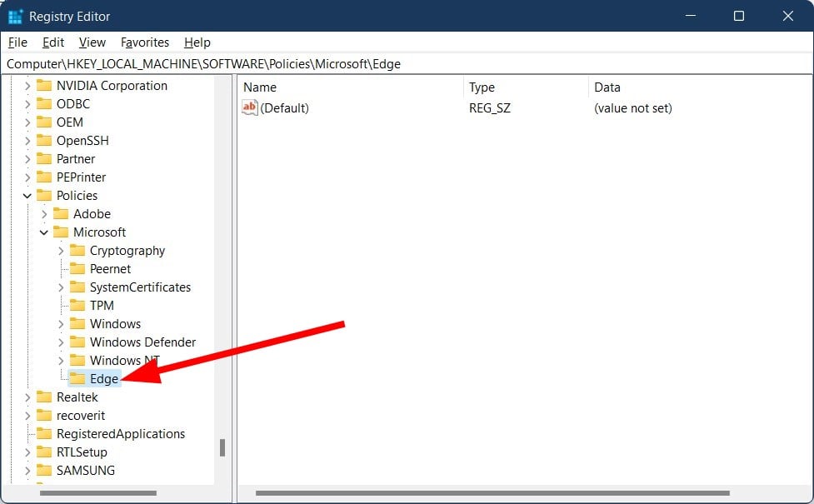Click the NVIDIA Corporation folder icon

pyautogui.click(x=44, y=86)
